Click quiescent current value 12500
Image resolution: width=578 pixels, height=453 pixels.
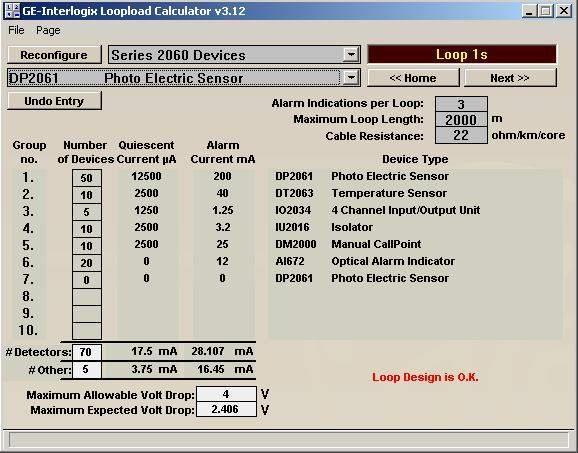[x=146, y=176]
